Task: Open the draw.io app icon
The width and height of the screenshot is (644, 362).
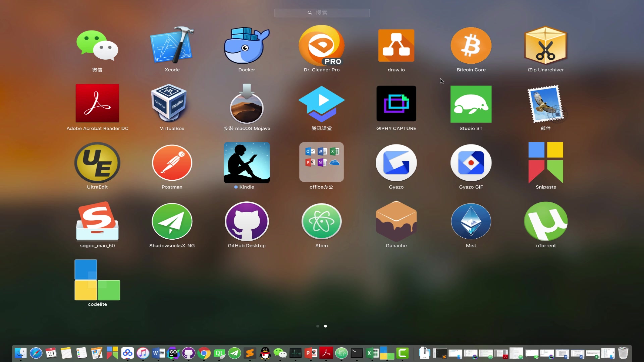Action: click(x=396, y=46)
